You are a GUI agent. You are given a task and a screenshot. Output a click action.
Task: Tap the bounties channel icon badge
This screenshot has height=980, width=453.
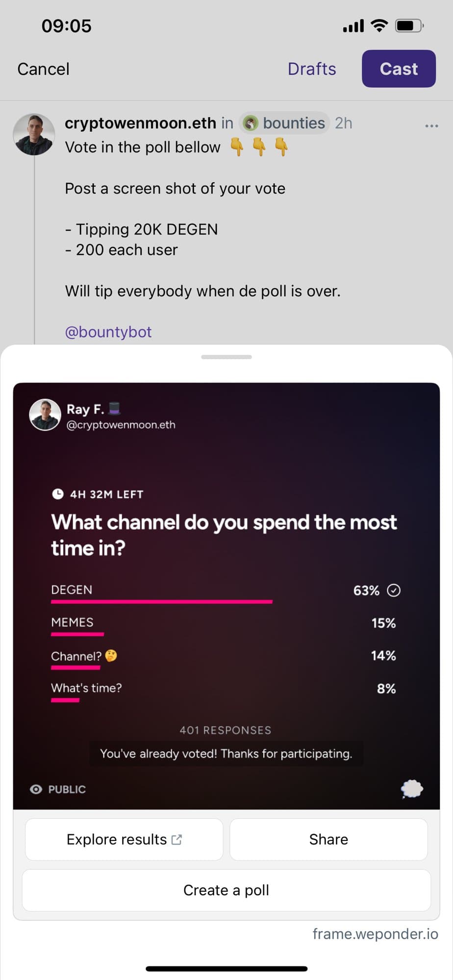click(251, 123)
